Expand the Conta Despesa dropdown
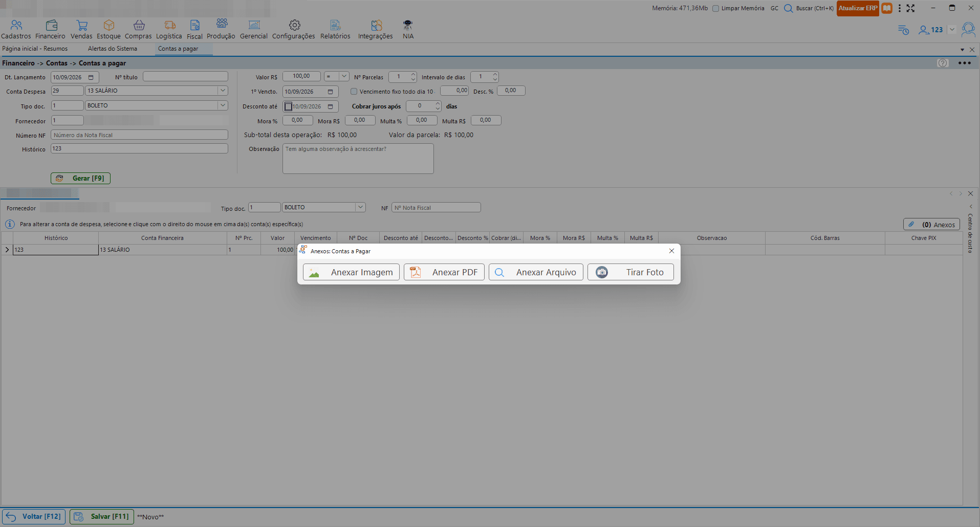Screen dimensions: 980x527 [223, 91]
